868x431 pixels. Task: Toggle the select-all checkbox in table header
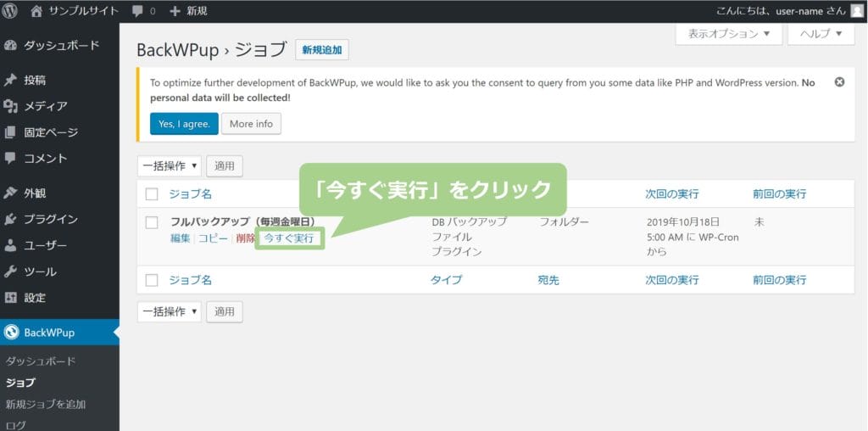pos(152,194)
